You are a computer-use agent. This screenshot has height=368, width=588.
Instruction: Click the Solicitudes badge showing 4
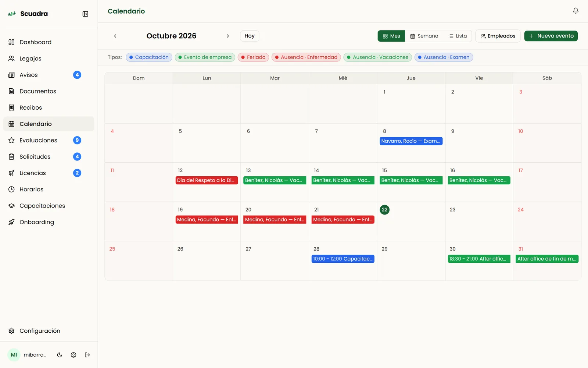(77, 157)
